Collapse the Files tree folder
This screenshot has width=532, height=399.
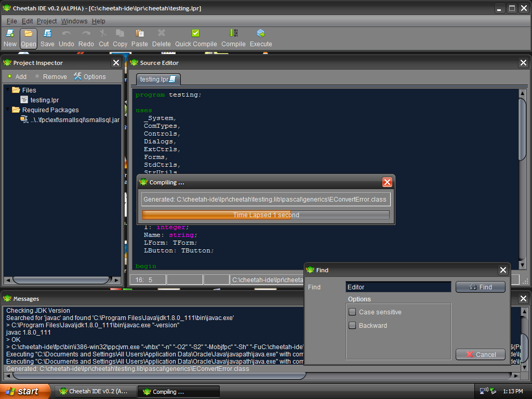click(x=8, y=90)
